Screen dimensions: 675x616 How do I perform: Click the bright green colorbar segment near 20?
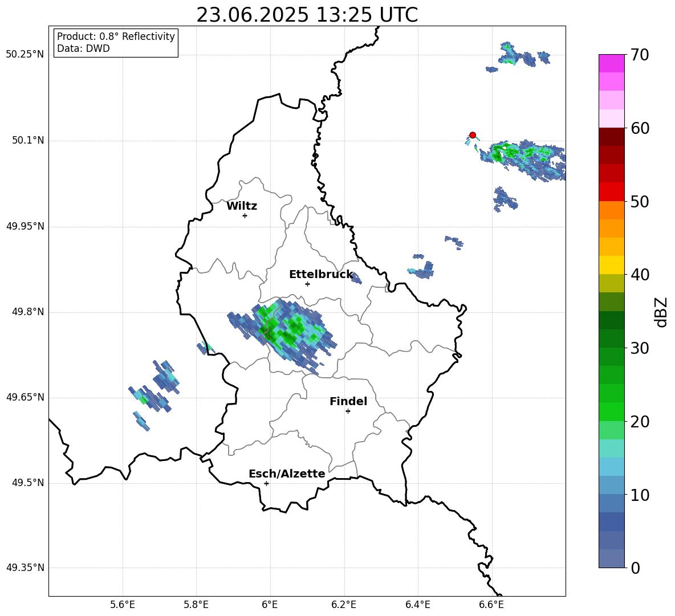point(612,411)
